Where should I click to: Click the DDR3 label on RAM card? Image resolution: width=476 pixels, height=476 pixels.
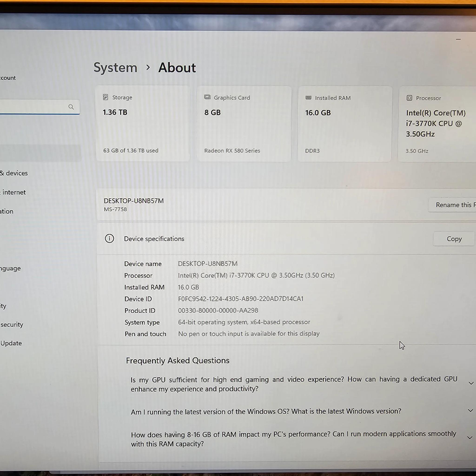[312, 151]
